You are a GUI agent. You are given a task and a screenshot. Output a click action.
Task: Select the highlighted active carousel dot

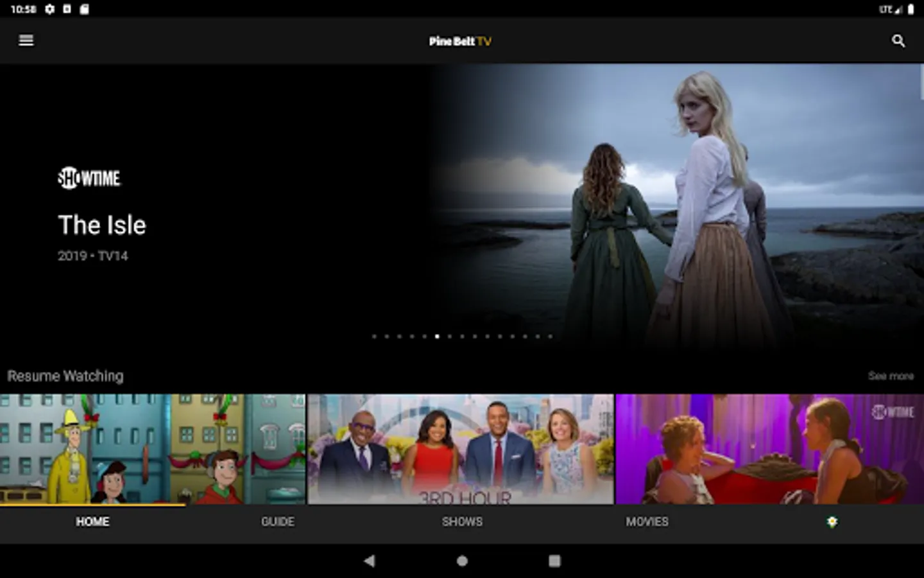tap(437, 336)
